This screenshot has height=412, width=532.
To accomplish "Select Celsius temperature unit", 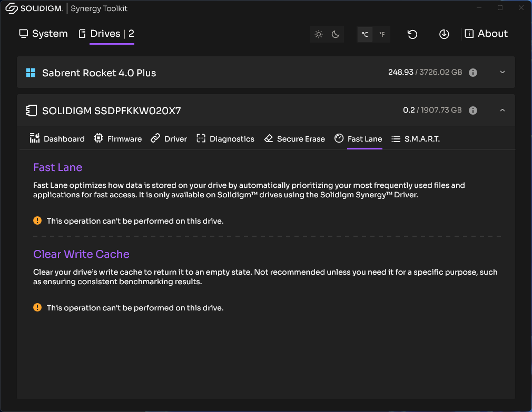I will (365, 34).
